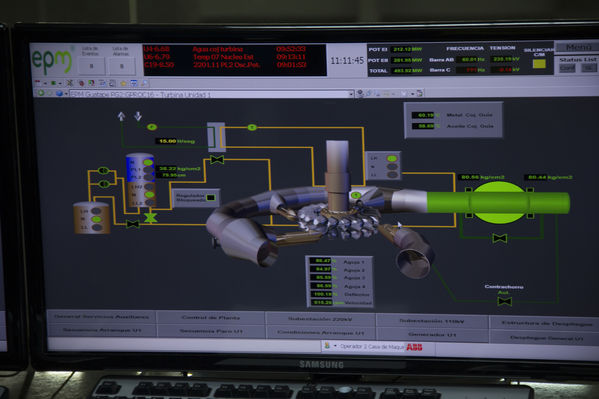
Task: Expand the display address dropdown for Turbina Unidad 1
Action: tap(351, 94)
